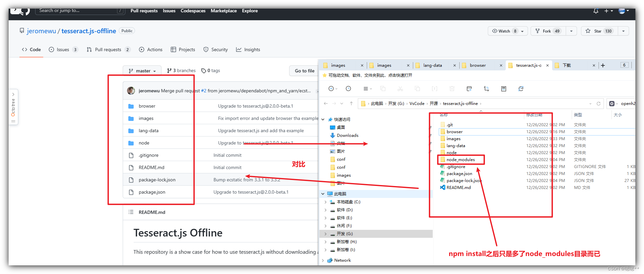Collapse 快速访问 in explorer tree
This screenshot has width=644, height=274.
pyautogui.click(x=323, y=120)
